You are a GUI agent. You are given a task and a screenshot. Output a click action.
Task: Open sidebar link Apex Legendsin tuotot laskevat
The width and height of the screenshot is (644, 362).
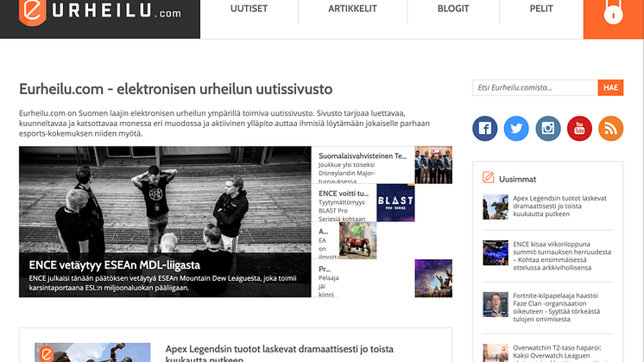pos(559,206)
